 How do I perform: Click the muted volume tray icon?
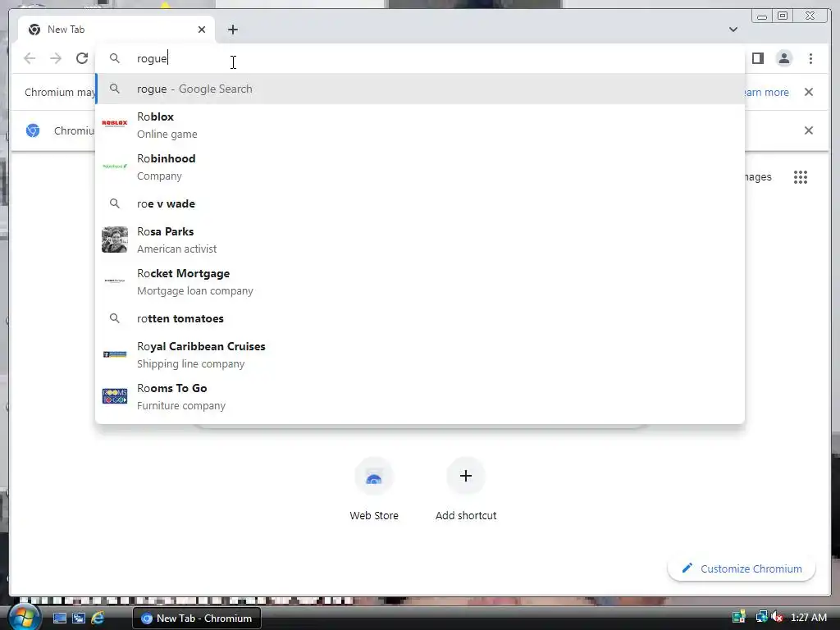778,617
